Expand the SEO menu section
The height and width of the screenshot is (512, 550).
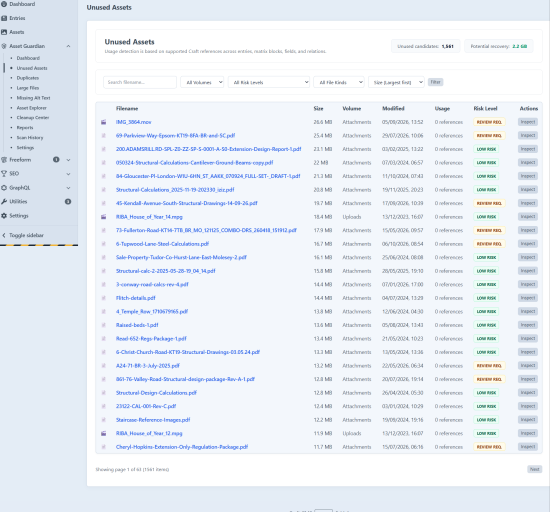68,174
